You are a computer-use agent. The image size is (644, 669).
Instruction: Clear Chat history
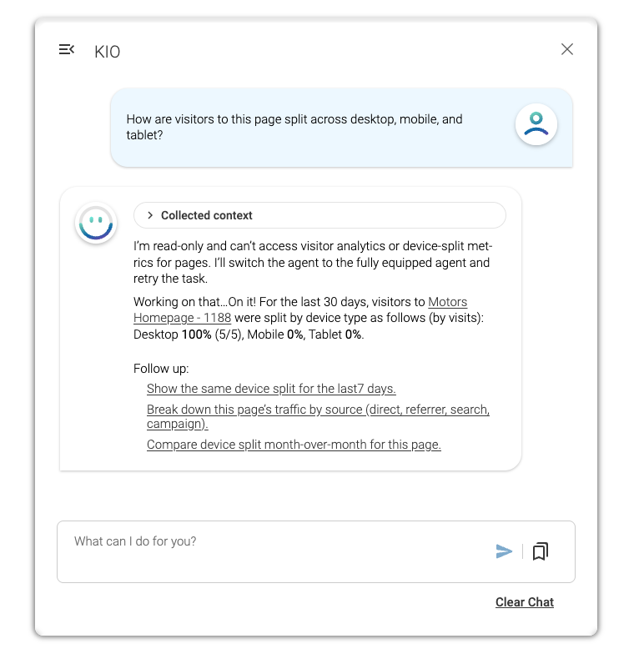[525, 602]
